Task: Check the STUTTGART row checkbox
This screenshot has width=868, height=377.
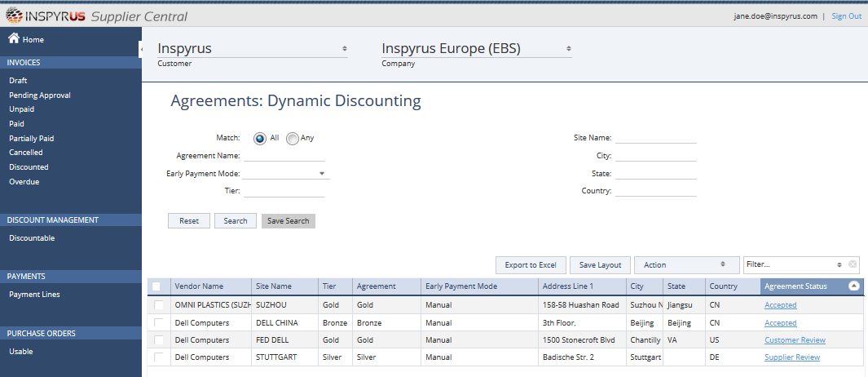Action: [159, 357]
